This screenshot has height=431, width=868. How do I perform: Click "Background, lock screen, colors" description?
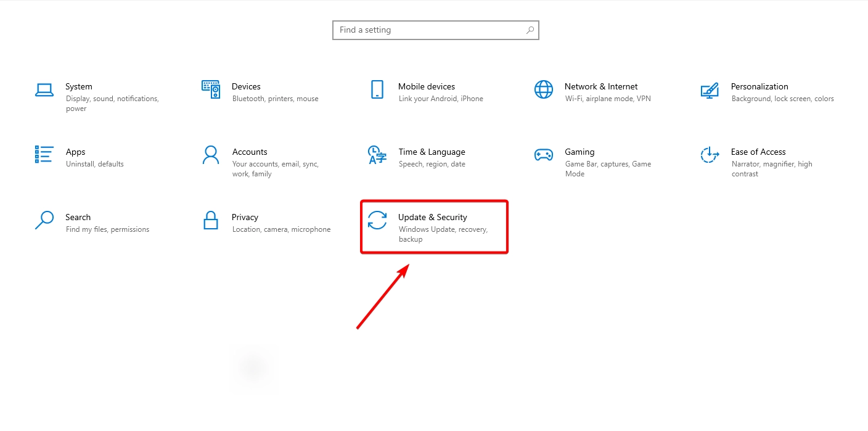[783, 99]
